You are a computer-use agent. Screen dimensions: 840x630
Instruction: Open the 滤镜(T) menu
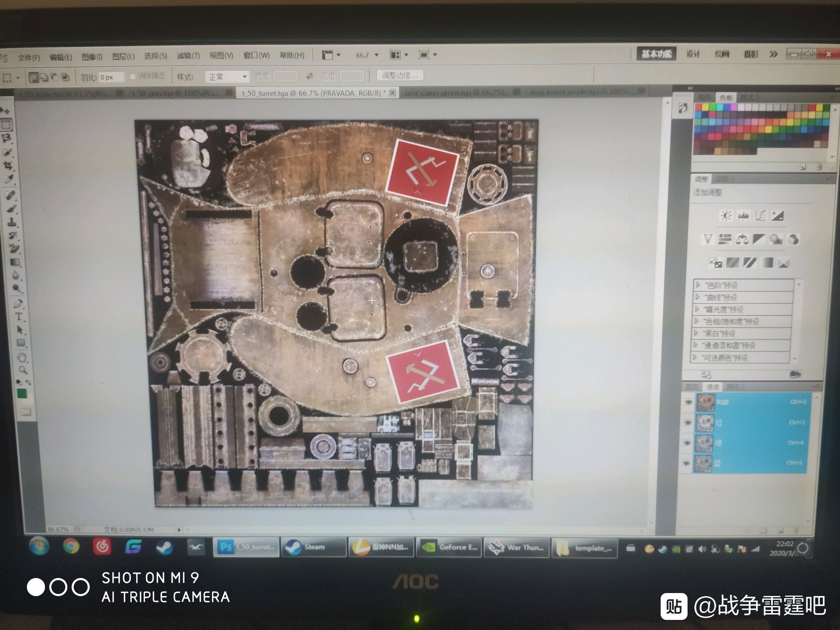[188, 55]
